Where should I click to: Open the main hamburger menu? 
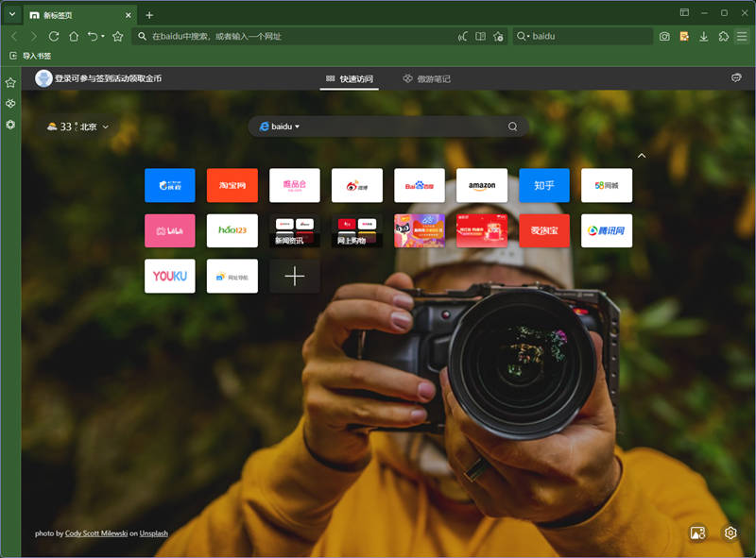(x=743, y=36)
